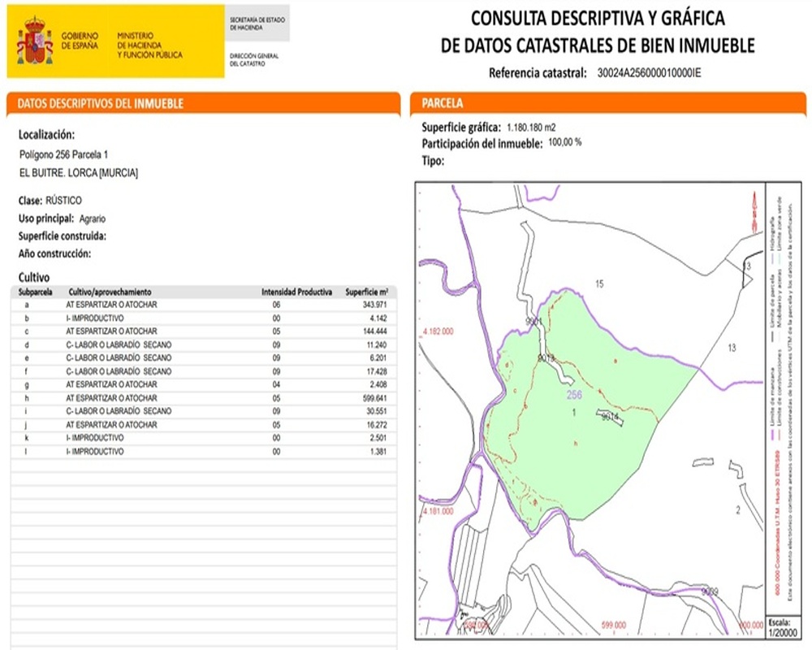Click the "Tipo:" label in Parcela section
This screenshot has height=650, width=812.
tap(433, 161)
